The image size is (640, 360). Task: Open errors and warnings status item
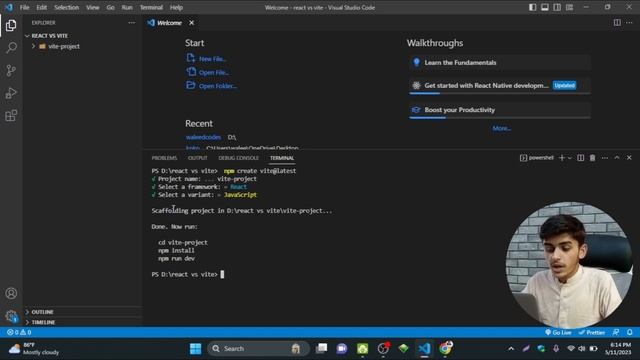coord(19,332)
